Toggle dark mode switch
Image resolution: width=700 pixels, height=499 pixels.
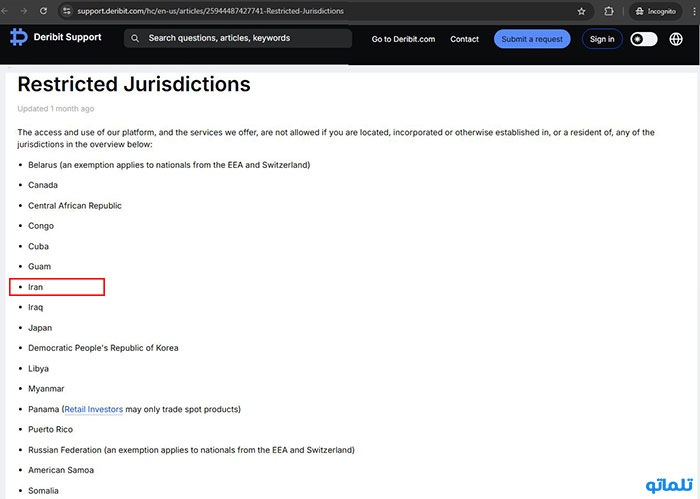pyautogui.click(x=644, y=39)
